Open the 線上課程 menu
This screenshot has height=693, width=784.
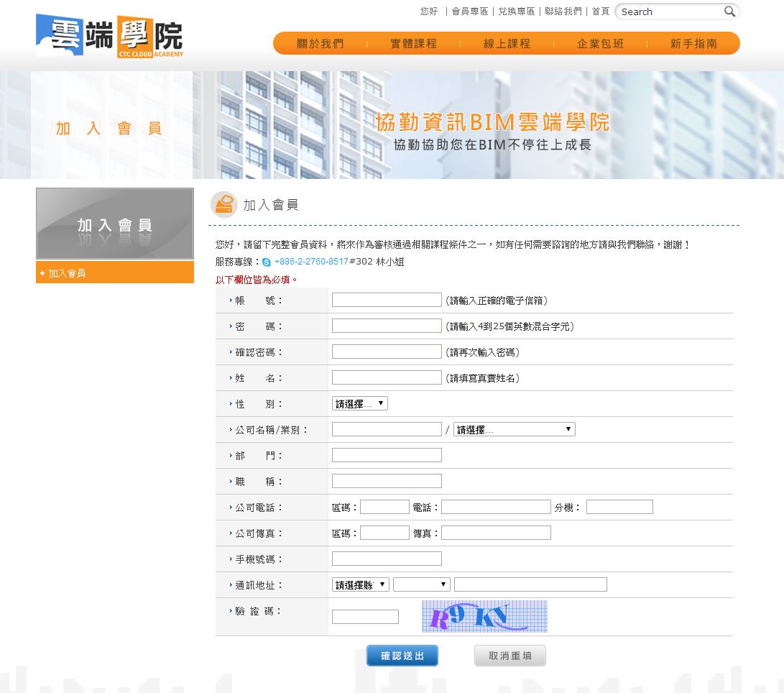click(507, 44)
